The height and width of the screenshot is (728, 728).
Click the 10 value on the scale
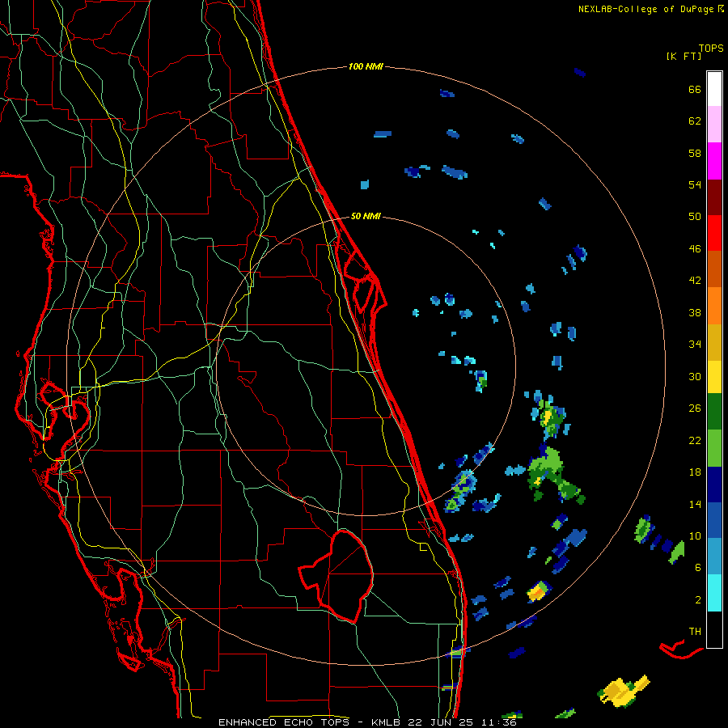[x=695, y=535]
